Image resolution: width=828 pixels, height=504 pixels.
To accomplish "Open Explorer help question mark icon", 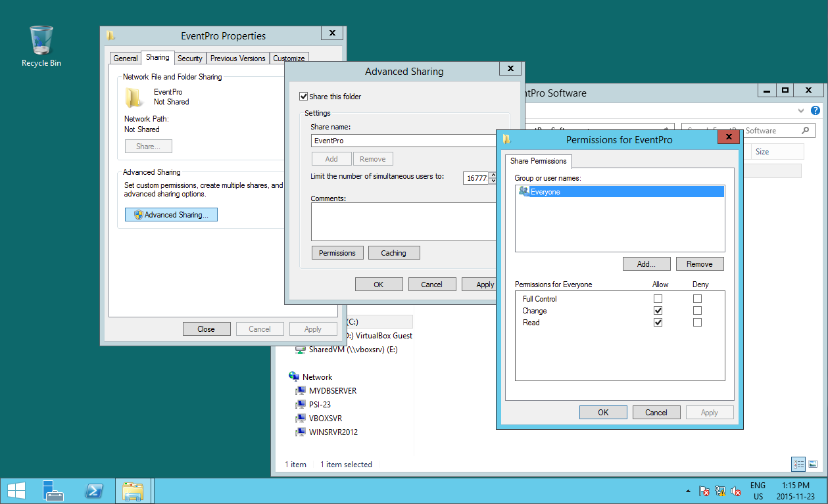I will tap(816, 111).
